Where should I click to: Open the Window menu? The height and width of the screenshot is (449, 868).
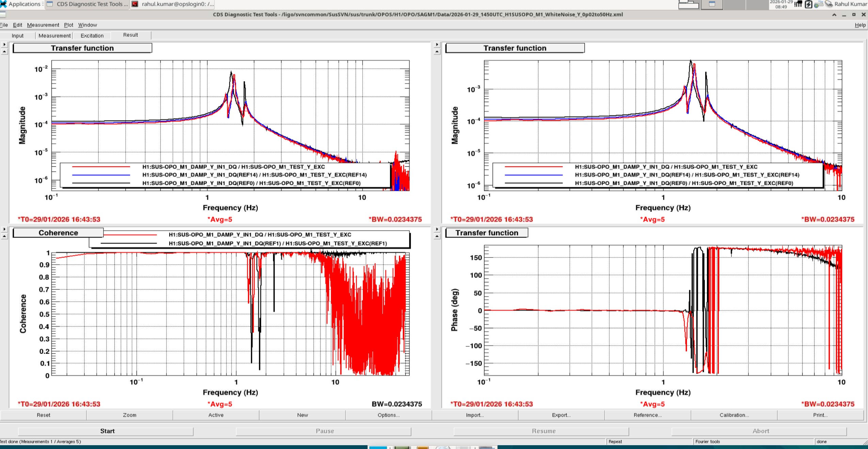click(x=87, y=25)
